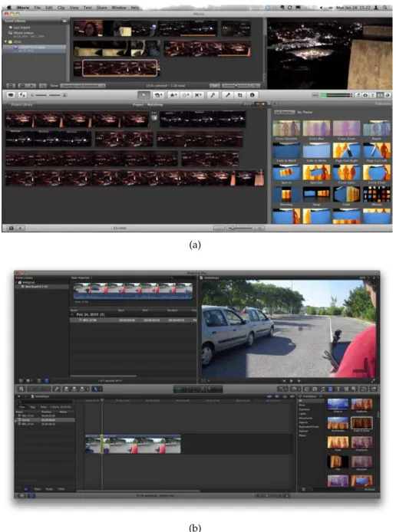
Task: Open the Share menu in iMovie
Action: click(x=101, y=8)
